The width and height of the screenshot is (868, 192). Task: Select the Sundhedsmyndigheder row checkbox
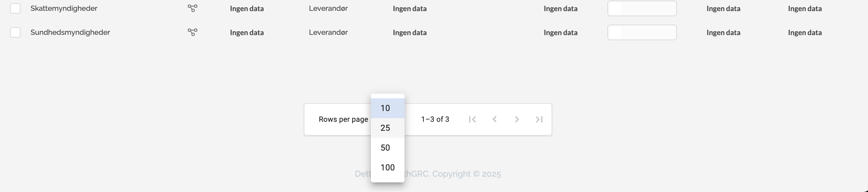15,32
